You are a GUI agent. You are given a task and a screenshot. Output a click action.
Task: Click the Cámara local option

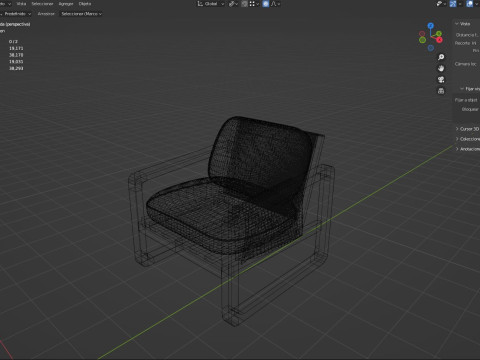point(466,64)
